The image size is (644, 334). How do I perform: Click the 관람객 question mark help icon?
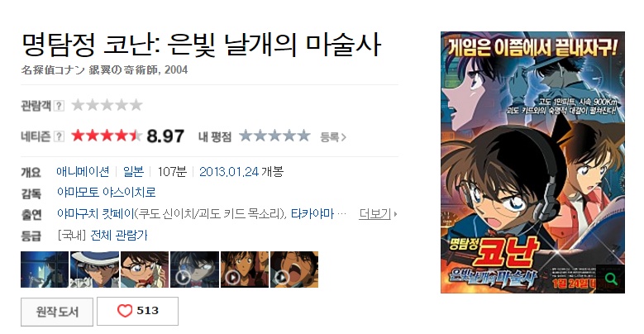click(59, 106)
